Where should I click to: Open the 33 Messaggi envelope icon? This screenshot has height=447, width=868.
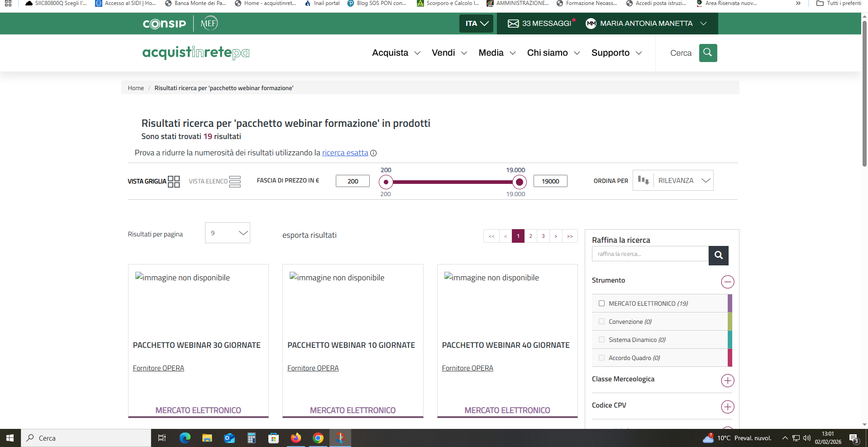click(513, 24)
